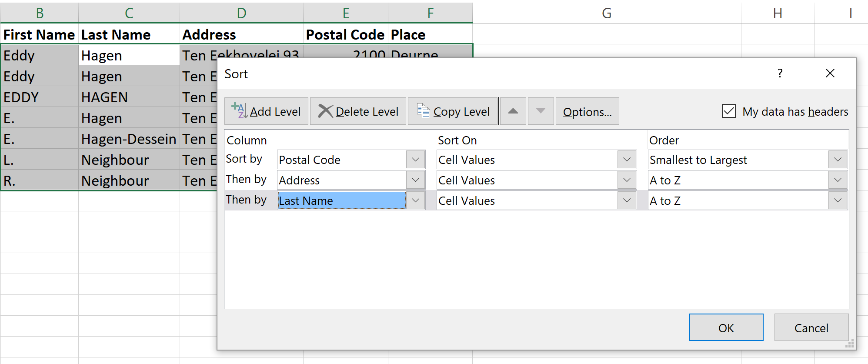Screen dimensions: 868x364
Task: Close the Sort dialog with X
Action: pos(830,73)
